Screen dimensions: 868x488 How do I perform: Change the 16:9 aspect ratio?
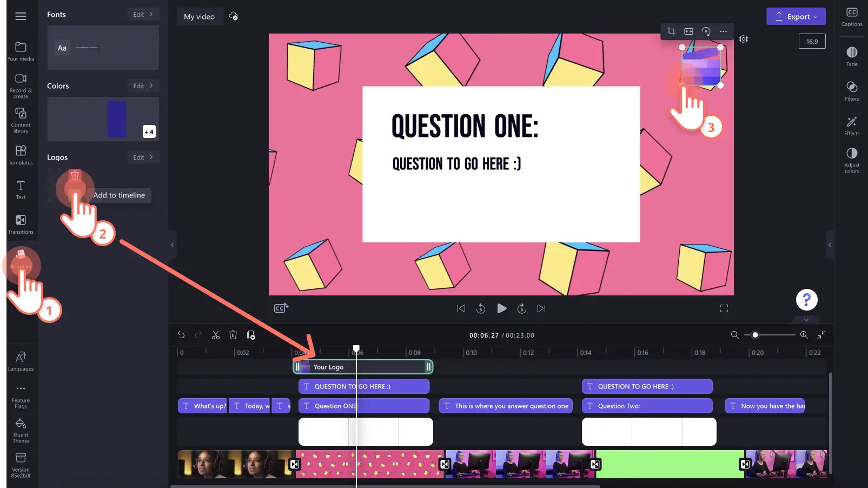(x=812, y=42)
